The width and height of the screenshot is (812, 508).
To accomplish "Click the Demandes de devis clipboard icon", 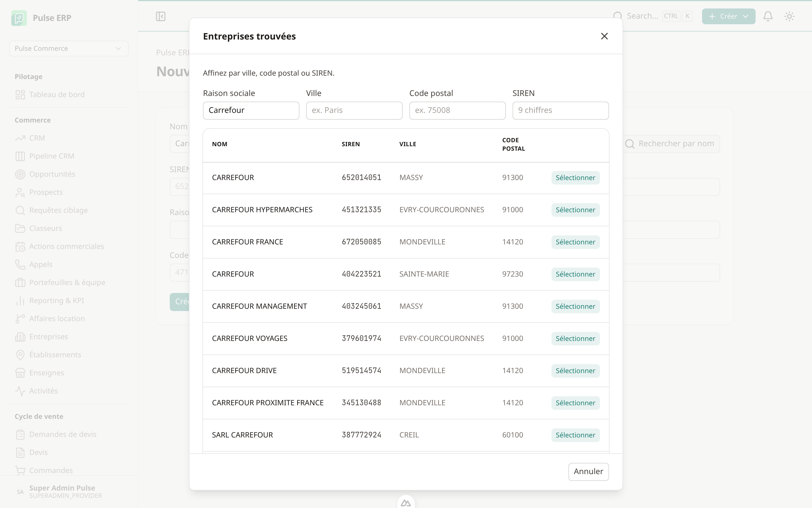I will pyautogui.click(x=20, y=435).
